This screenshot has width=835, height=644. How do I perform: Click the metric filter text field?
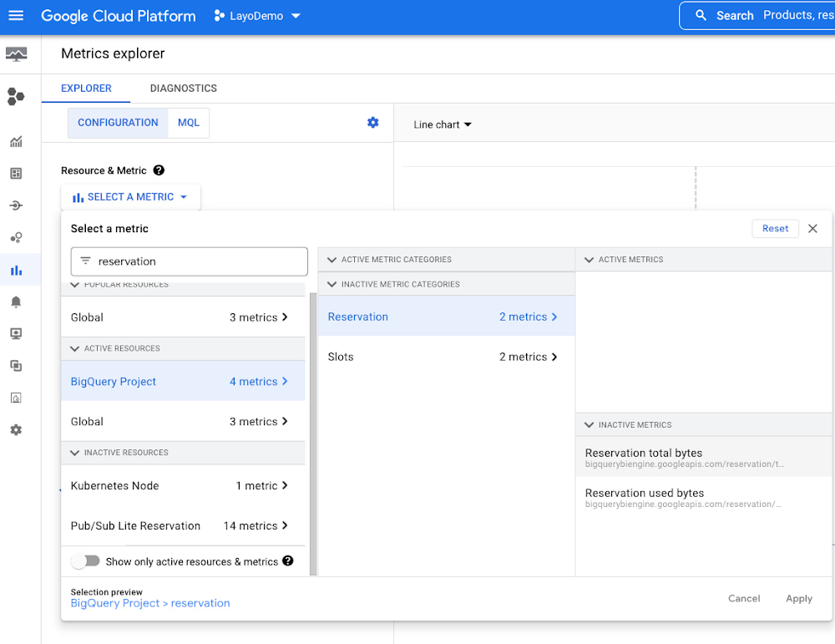point(189,261)
